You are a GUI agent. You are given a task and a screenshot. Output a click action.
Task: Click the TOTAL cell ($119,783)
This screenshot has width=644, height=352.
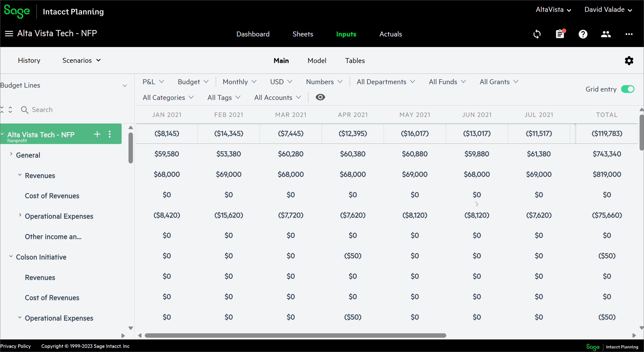point(607,133)
